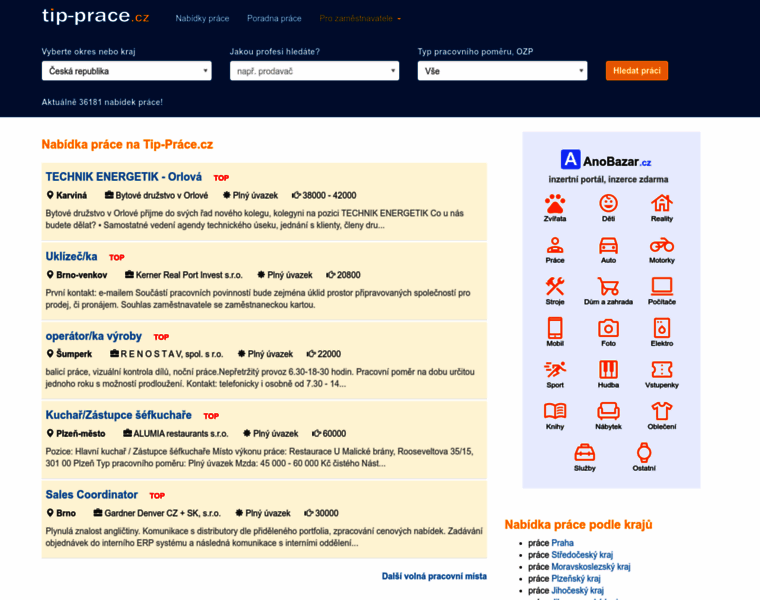The height and width of the screenshot is (600, 760).
Task: Open the Dům a zahrada cart icon
Action: pyautogui.click(x=608, y=286)
